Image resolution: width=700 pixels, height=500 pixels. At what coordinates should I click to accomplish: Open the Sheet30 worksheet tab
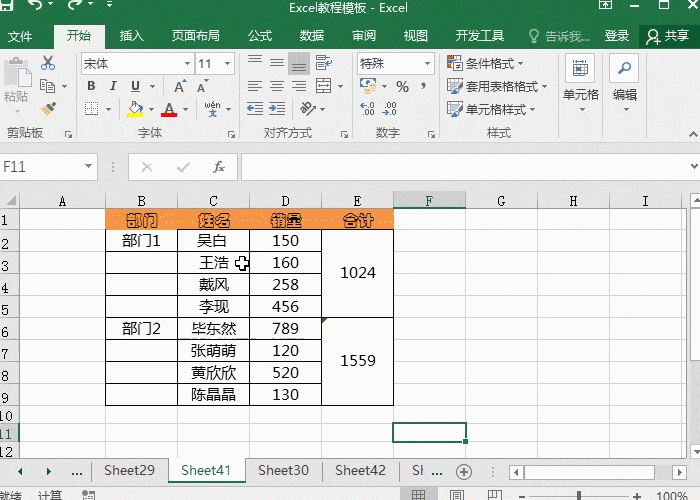283,471
